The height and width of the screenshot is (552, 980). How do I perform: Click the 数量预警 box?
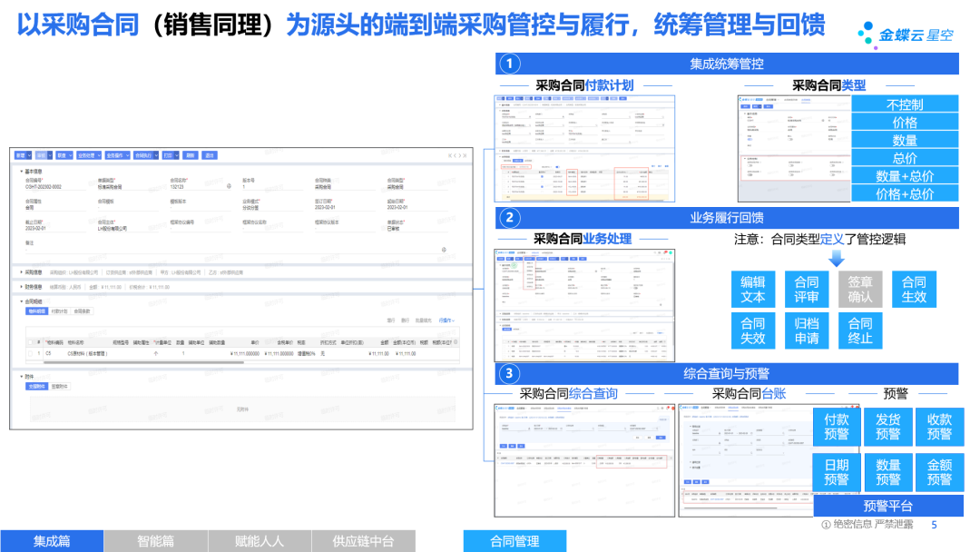[887, 472]
